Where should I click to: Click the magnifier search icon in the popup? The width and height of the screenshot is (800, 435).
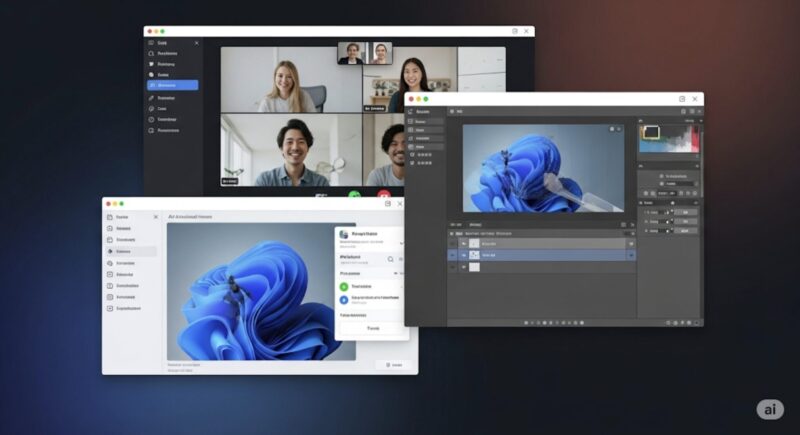pyautogui.click(x=390, y=259)
